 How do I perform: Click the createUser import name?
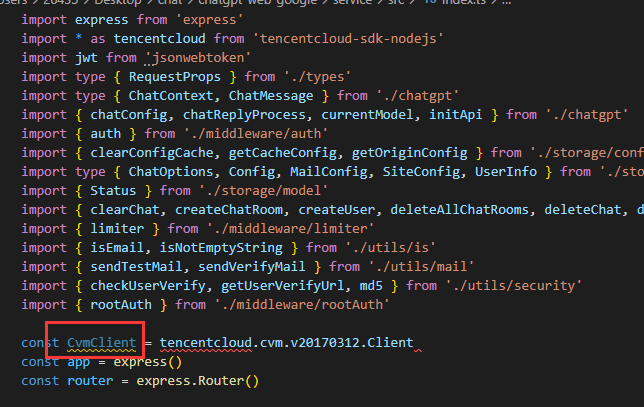pos(336,210)
